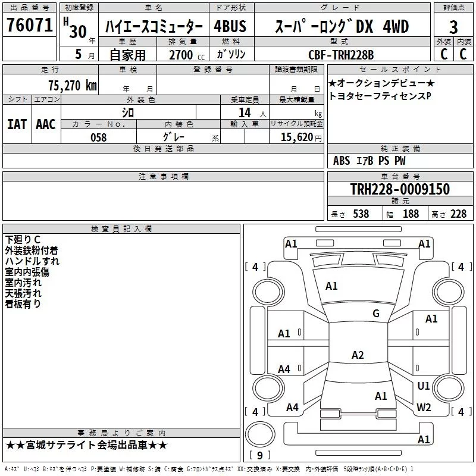Image resolution: width=476 pixels, height=476 pixels.
Task: Click 検査員記入欄 section header
Action: tap(121, 228)
